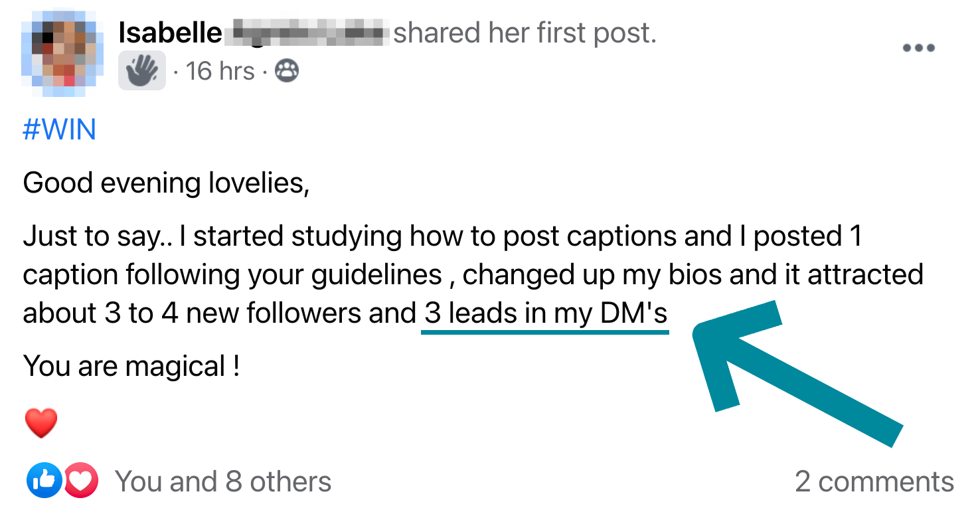The height and width of the screenshot is (518, 980).
Task: Click the "Good evening lovelies," line
Action: 166,183
